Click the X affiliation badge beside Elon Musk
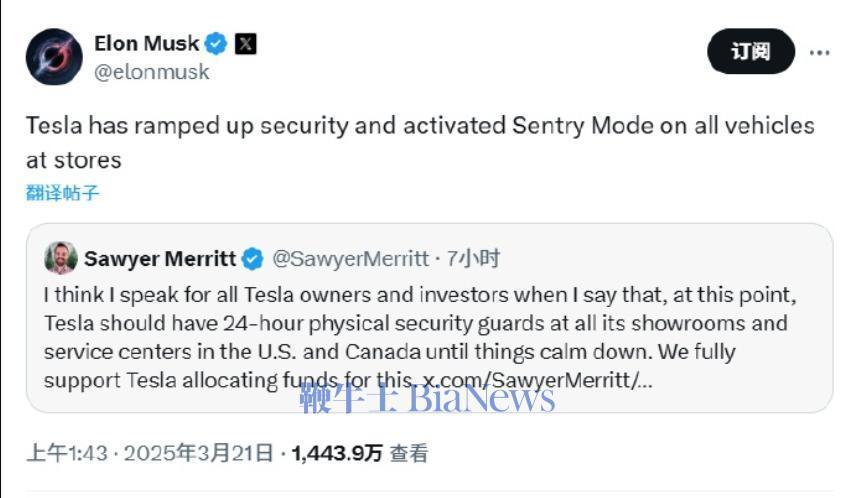The height and width of the screenshot is (498, 855). 245,44
